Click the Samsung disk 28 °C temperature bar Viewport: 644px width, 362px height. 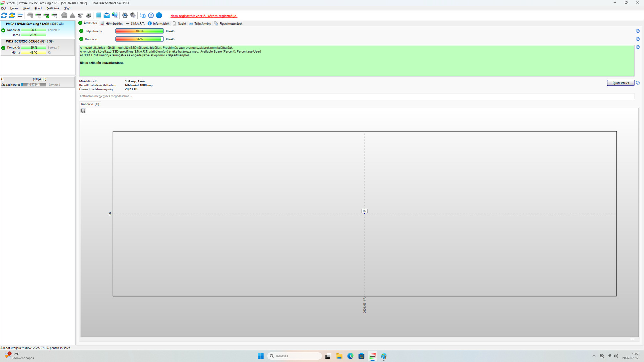tap(34, 35)
